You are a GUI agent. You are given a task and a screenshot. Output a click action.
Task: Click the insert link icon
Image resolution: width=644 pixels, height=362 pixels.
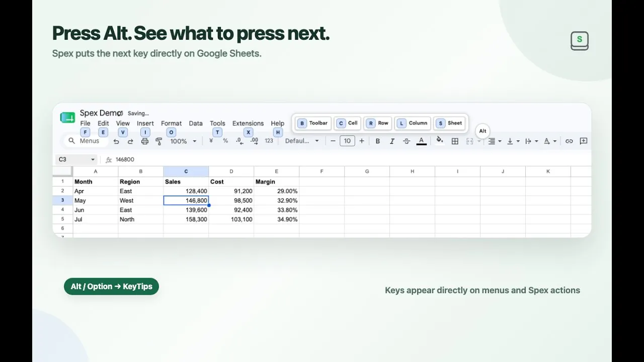coord(569,141)
